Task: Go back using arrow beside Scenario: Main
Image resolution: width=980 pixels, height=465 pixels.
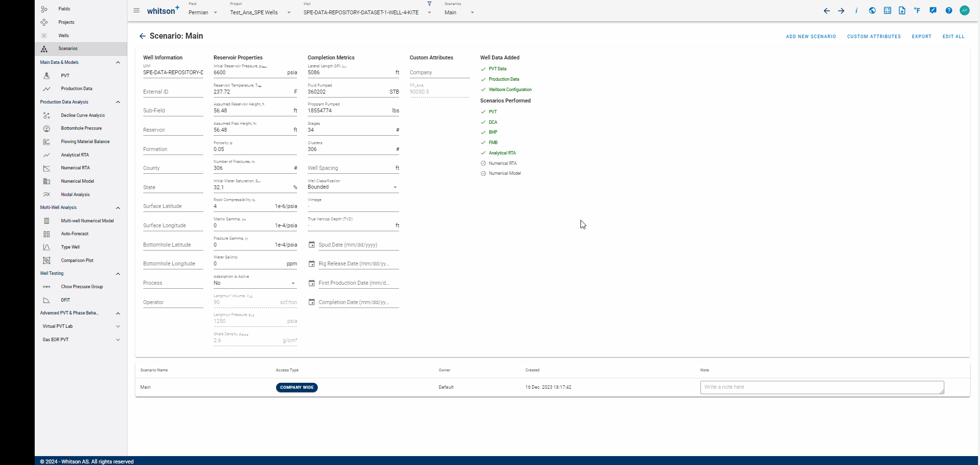Action: click(x=142, y=36)
